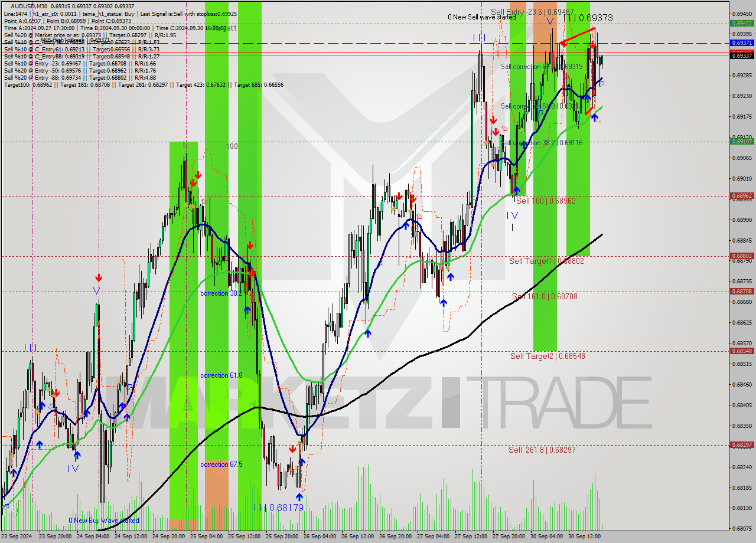Select the 'correction 38.2' blue label

click(221, 293)
